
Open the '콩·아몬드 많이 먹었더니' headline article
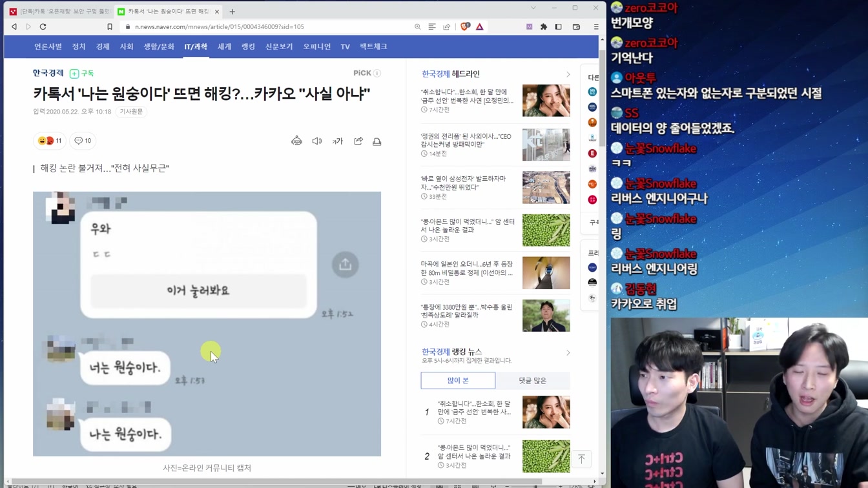468,225
